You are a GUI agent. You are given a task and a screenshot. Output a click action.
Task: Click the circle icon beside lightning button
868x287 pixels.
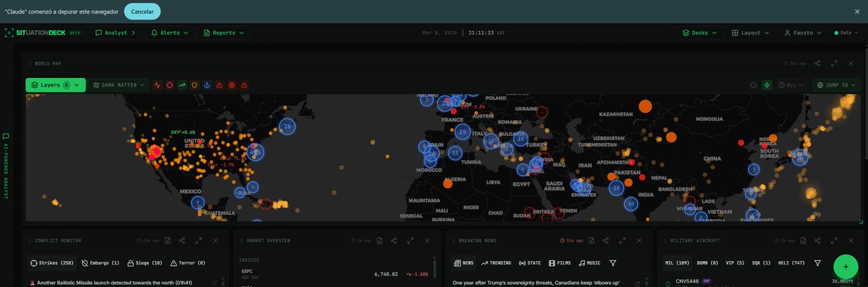click(x=754, y=85)
